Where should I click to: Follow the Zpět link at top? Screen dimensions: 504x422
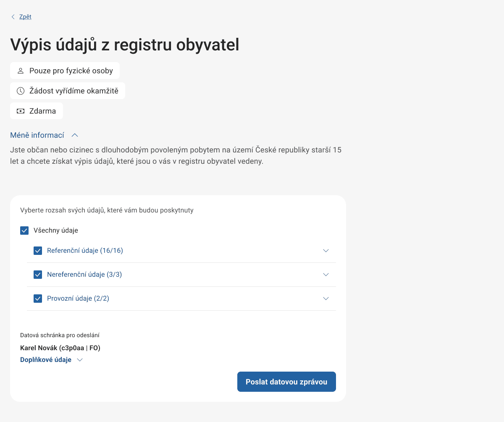pyautogui.click(x=25, y=16)
